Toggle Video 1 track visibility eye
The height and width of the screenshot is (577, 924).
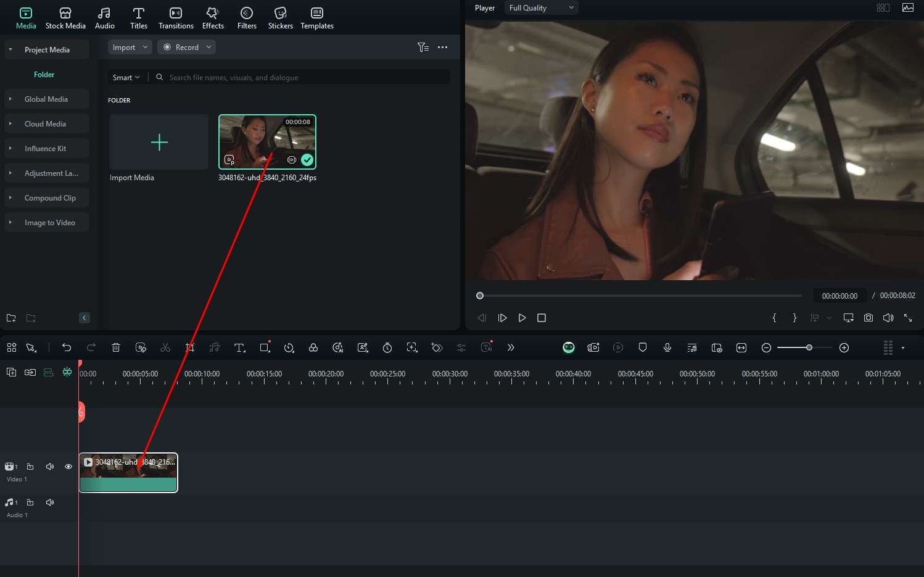[68, 467]
